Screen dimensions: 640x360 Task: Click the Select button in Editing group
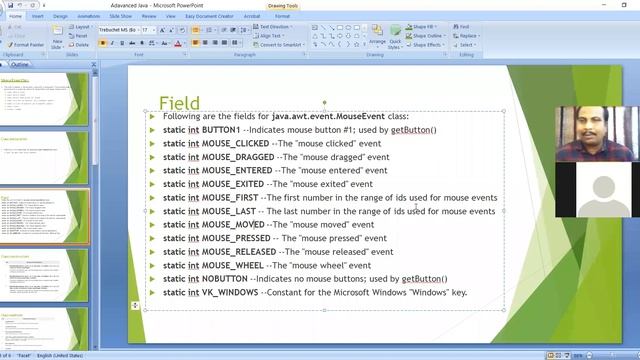tap(464, 45)
